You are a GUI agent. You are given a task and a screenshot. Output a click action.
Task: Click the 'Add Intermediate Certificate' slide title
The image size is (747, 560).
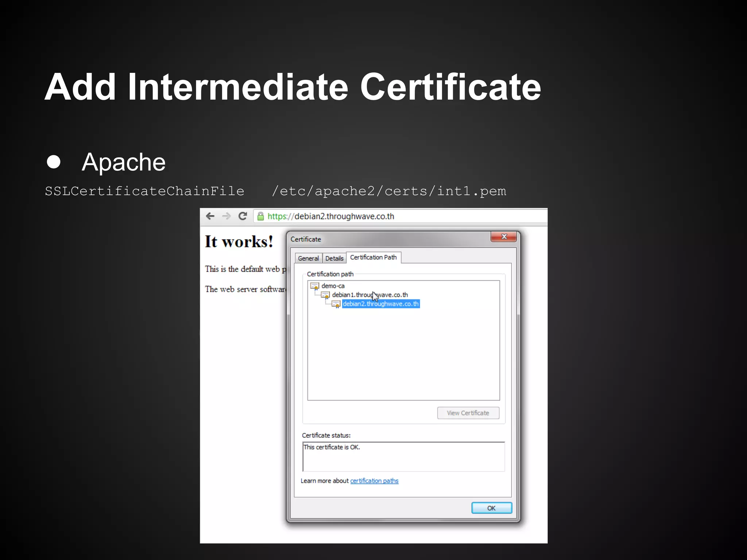coord(293,87)
